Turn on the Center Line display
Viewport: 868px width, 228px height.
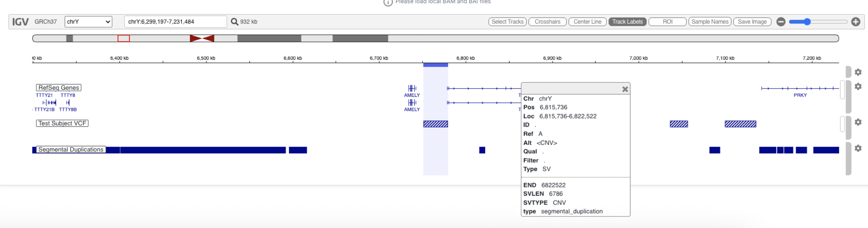(587, 22)
